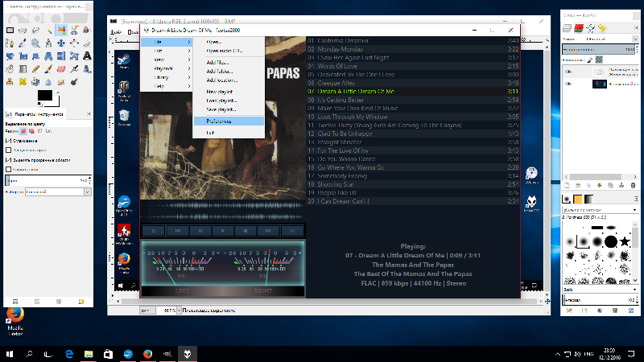Open layer mode dropdown in Layers panel
644x362 pixels.
(x=635, y=39)
